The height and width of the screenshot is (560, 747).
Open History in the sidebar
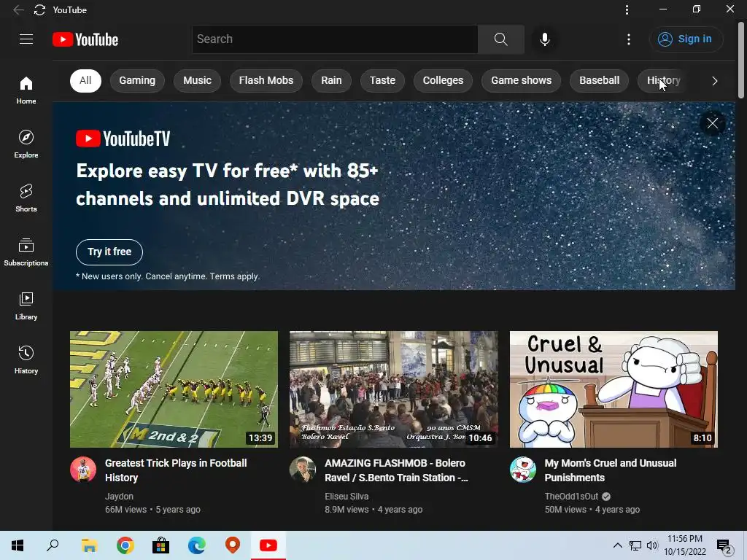tap(26, 360)
